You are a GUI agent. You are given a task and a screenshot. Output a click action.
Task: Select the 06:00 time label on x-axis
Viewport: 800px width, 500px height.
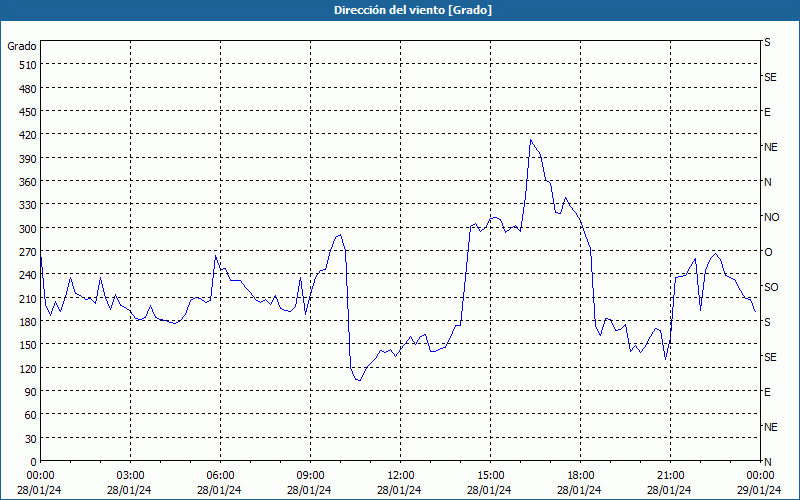(x=220, y=476)
